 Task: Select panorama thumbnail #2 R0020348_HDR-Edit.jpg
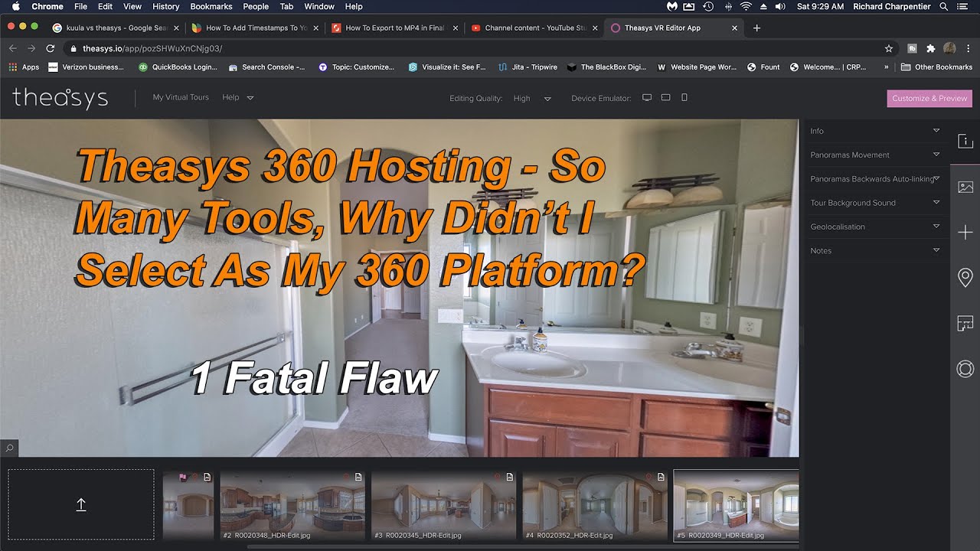292,505
